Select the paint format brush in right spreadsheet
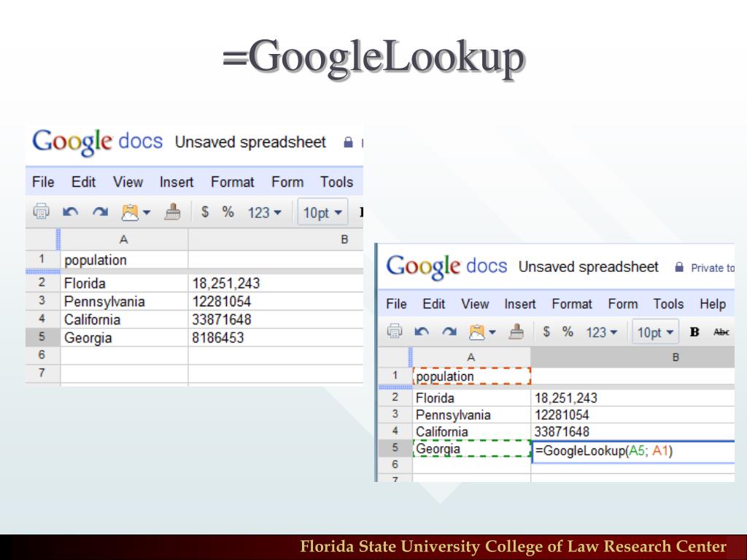This screenshot has height=560, width=747. 516,332
